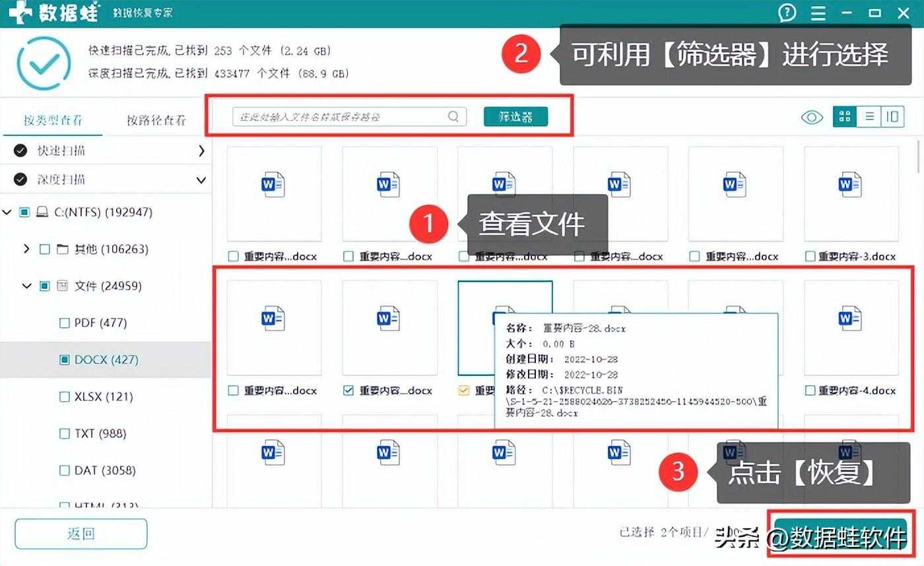The width and height of the screenshot is (924, 566).
Task: Open the hamburger menu in title bar
Action: (818, 13)
